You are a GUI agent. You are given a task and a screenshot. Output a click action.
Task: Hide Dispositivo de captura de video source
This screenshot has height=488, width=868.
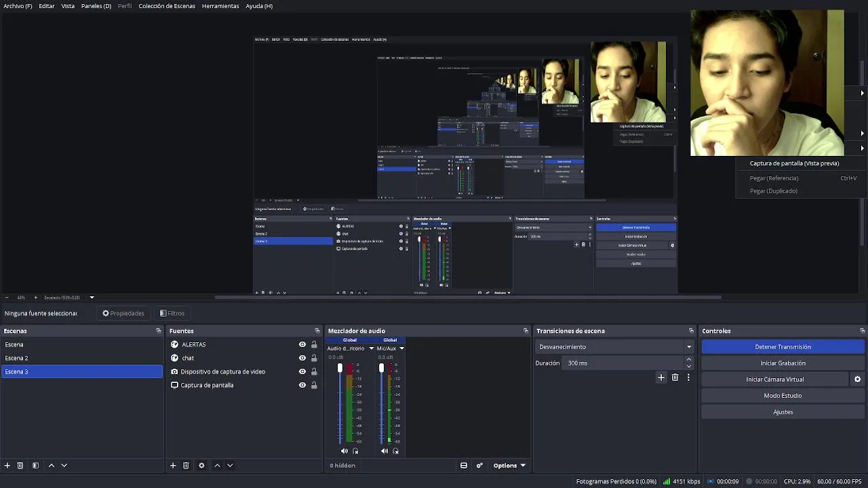pyautogui.click(x=302, y=371)
